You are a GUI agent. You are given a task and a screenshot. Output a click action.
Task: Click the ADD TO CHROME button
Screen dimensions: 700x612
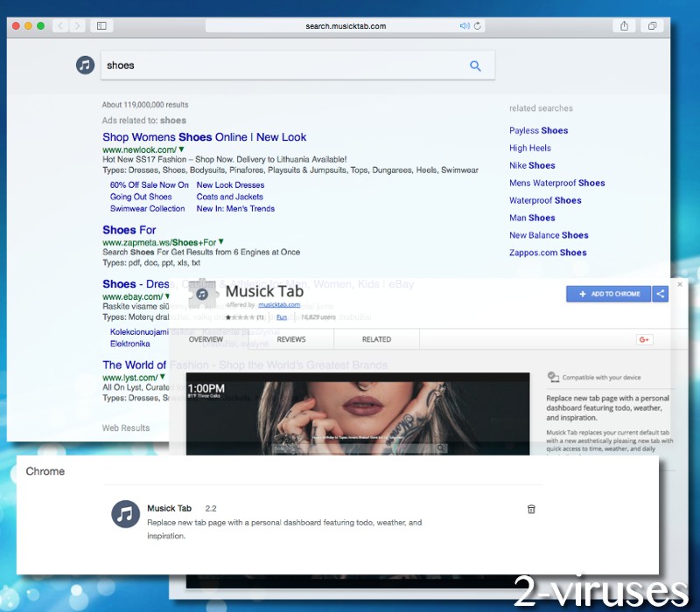(608, 294)
